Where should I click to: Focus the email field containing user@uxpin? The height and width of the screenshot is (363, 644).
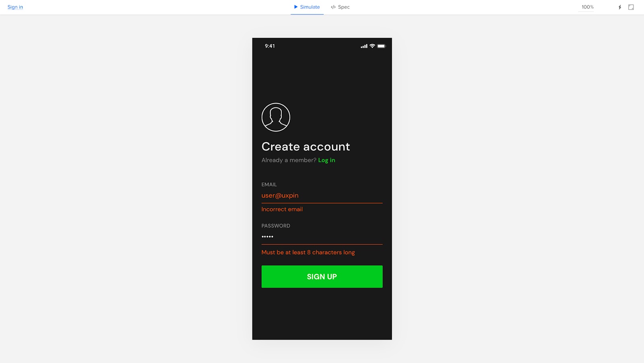322,196
